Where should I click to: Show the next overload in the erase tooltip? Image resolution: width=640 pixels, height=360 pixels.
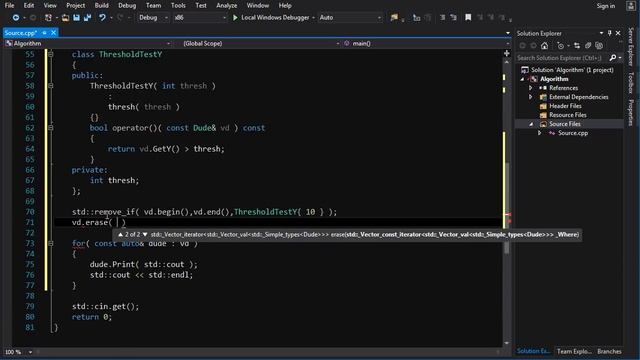coord(145,235)
